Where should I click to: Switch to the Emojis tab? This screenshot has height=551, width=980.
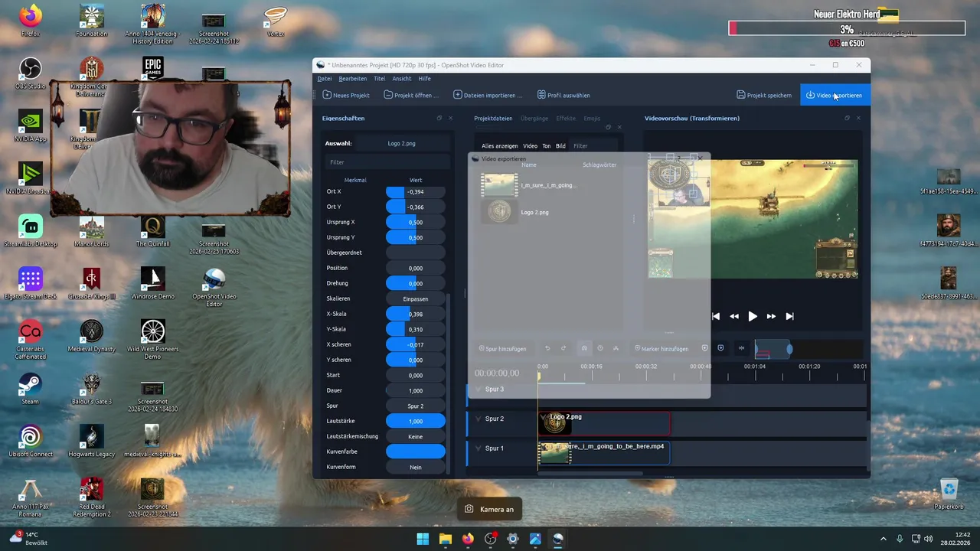click(592, 119)
